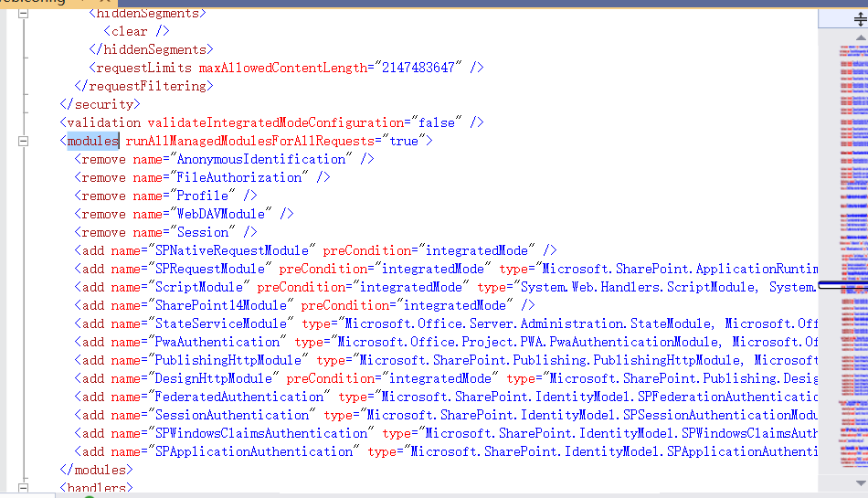Click the scrollbar down arrow
The image size is (868, 498).
pos(861,483)
